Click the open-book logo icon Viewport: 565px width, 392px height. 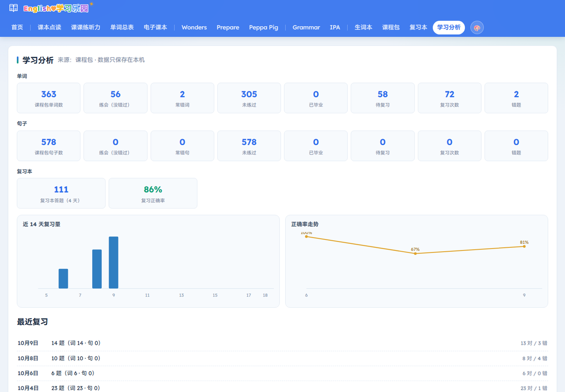point(14,8)
